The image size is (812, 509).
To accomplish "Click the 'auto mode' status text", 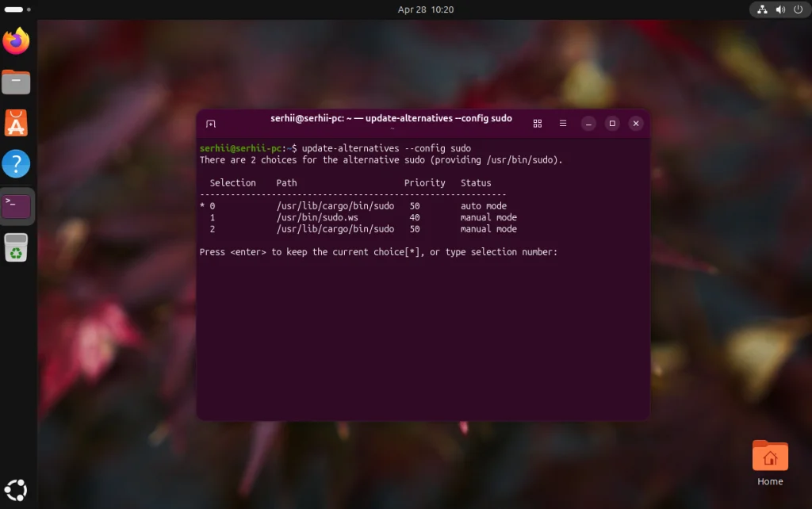I will (x=484, y=206).
